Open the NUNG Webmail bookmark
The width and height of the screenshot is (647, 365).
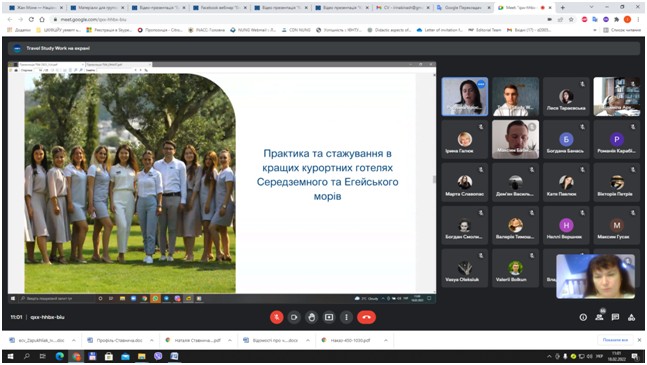[253, 30]
